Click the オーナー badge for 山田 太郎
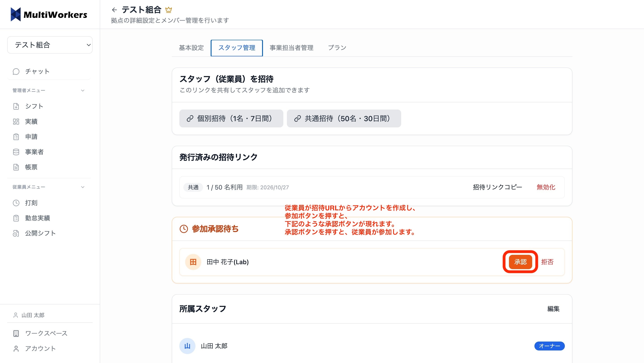Image resolution: width=644 pixels, height=363 pixels. tap(549, 346)
